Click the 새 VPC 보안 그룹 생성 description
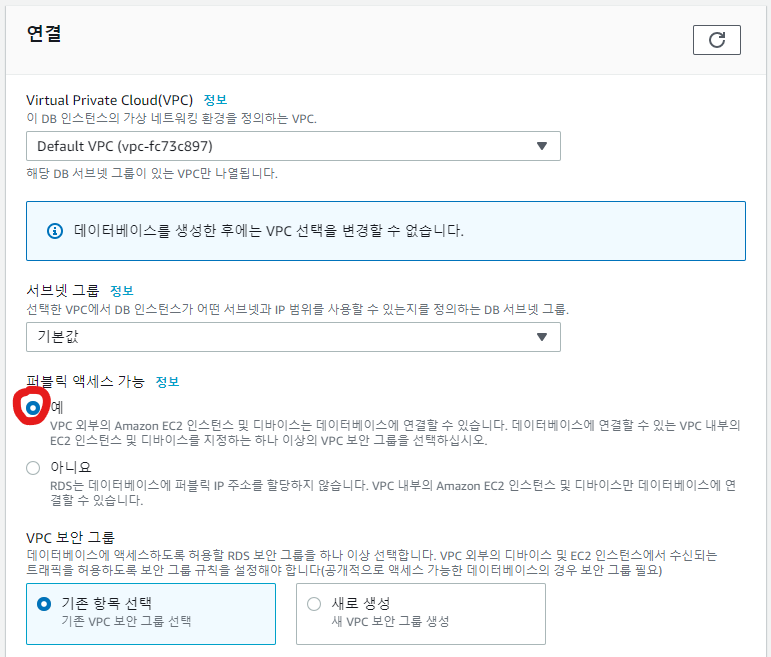Image resolution: width=771 pixels, height=657 pixels. (391, 622)
